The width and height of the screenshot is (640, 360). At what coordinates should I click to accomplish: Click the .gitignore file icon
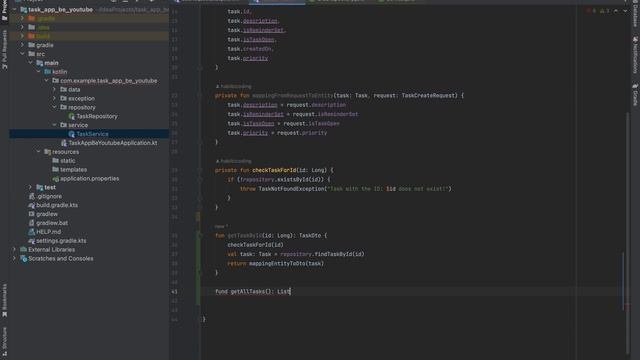click(31, 196)
